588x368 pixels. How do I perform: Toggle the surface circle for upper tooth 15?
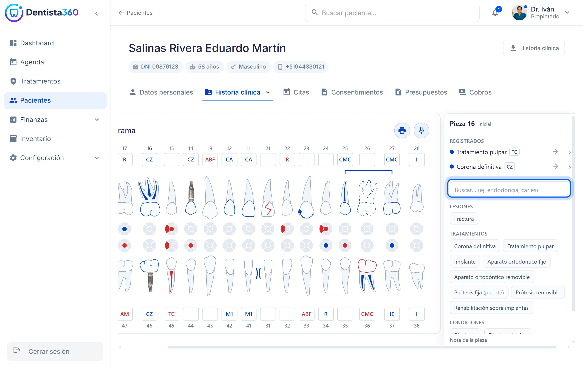(x=171, y=229)
